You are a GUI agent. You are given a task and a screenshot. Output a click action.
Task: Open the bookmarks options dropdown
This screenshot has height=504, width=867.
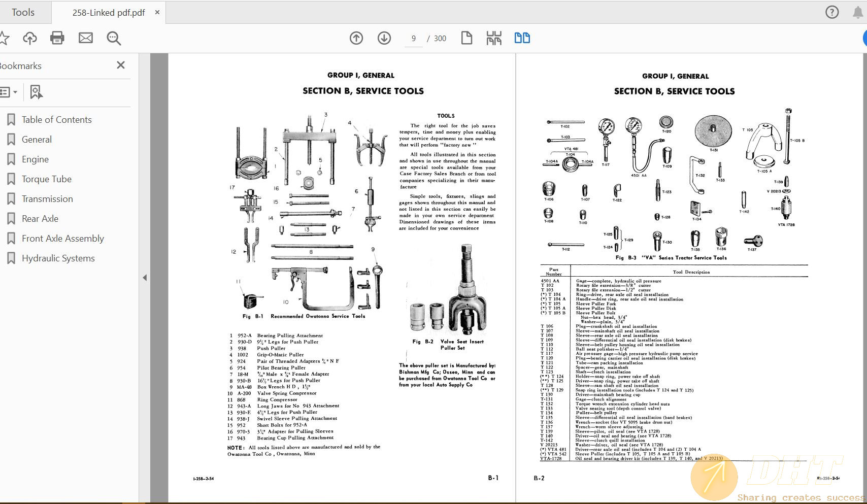(x=9, y=92)
